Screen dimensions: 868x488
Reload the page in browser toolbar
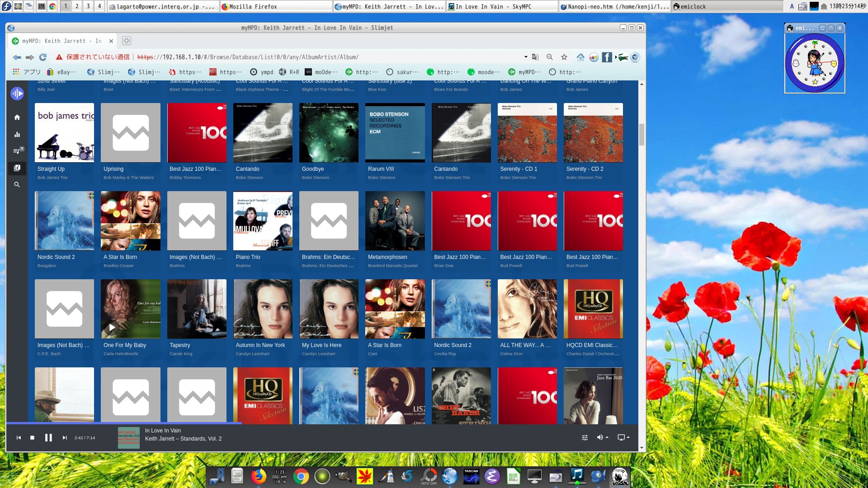point(43,57)
